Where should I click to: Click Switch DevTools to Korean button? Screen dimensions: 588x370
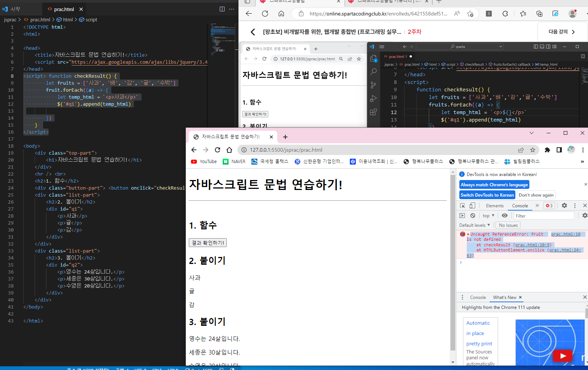[487, 195]
